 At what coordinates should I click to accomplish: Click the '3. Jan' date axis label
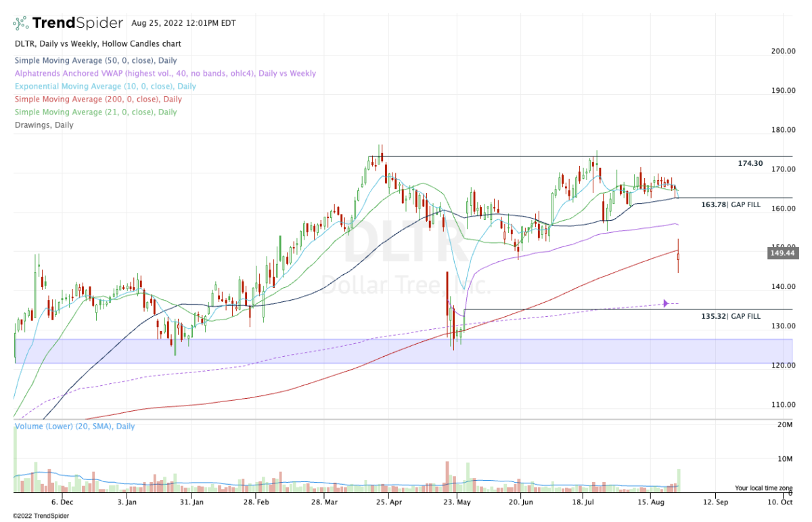127,502
